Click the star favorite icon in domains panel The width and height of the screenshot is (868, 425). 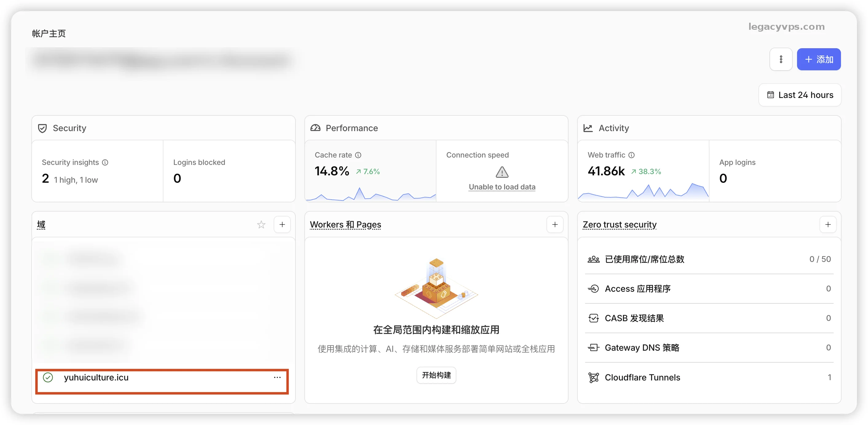click(261, 224)
